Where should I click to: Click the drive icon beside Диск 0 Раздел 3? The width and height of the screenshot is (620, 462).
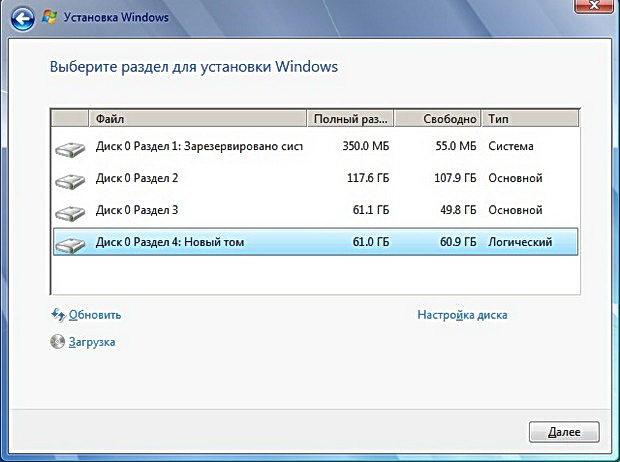pos(71,212)
